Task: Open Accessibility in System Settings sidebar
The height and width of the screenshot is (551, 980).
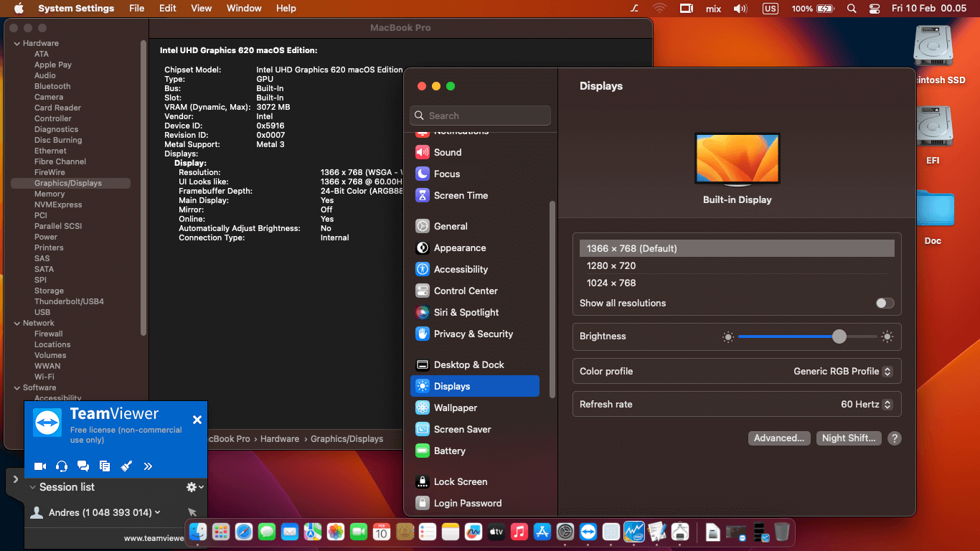Action: [474, 269]
